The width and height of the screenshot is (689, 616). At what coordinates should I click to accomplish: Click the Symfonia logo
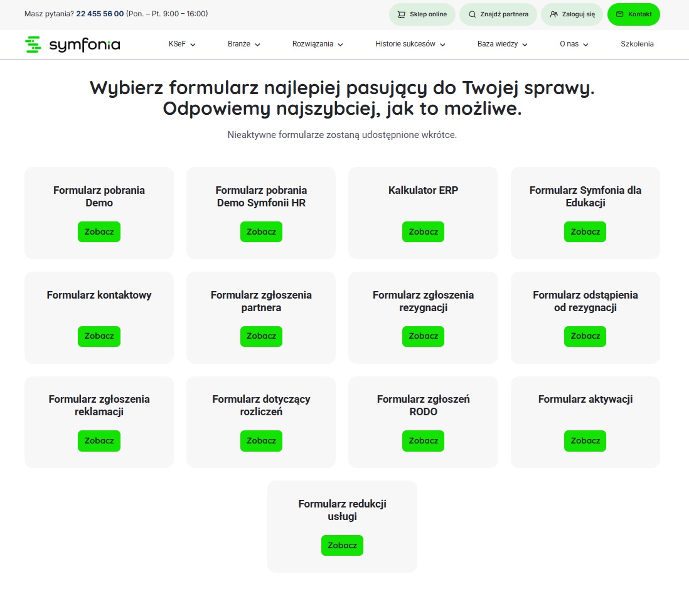pos(73,45)
